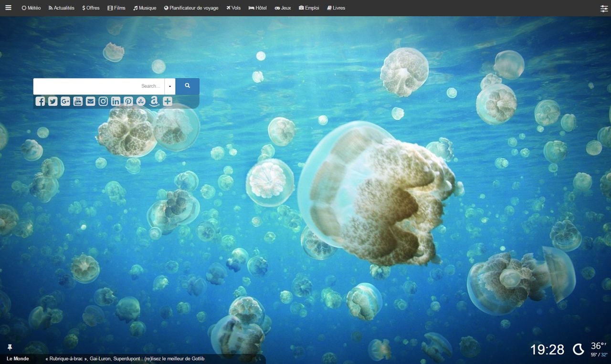
Task: Launch the YouTube shortcut icon
Action: click(x=77, y=101)
